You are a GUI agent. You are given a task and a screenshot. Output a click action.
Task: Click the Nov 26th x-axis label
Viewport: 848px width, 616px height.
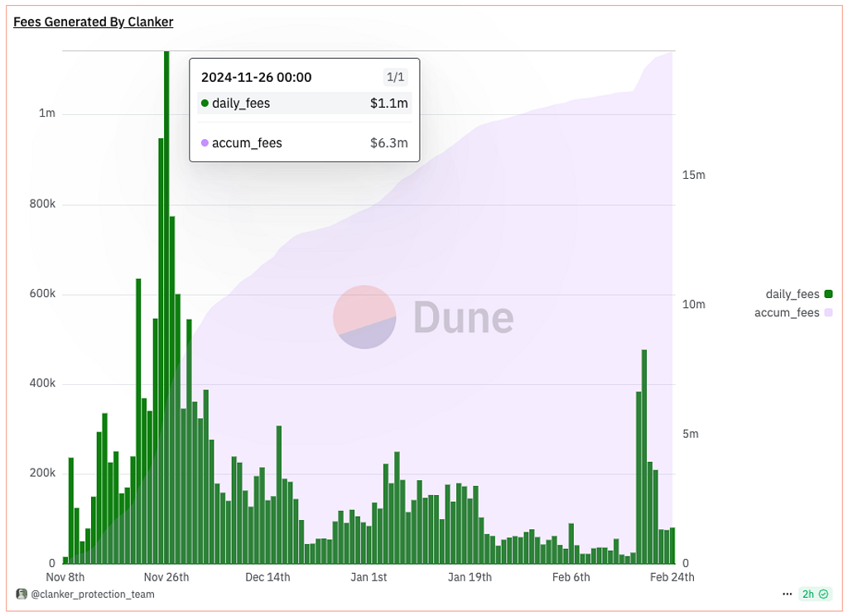point(166,577)
